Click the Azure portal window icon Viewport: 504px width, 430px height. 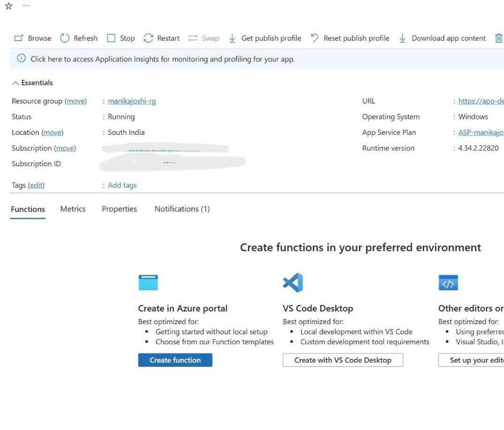[148, 283]
